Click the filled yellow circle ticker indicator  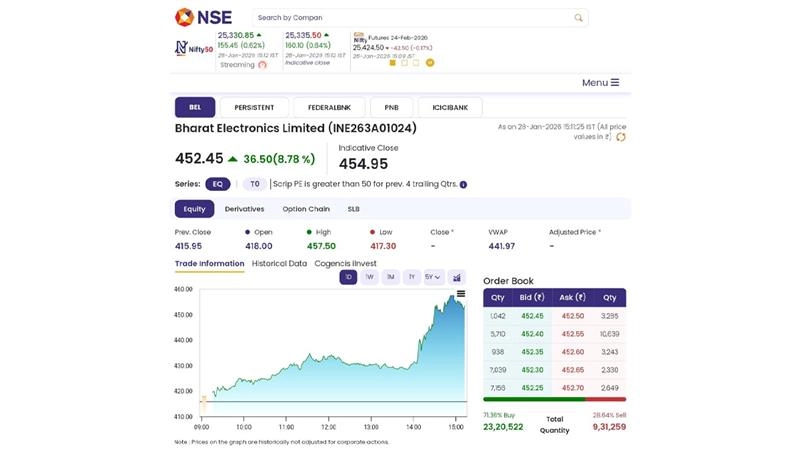(x=430, y=63)
